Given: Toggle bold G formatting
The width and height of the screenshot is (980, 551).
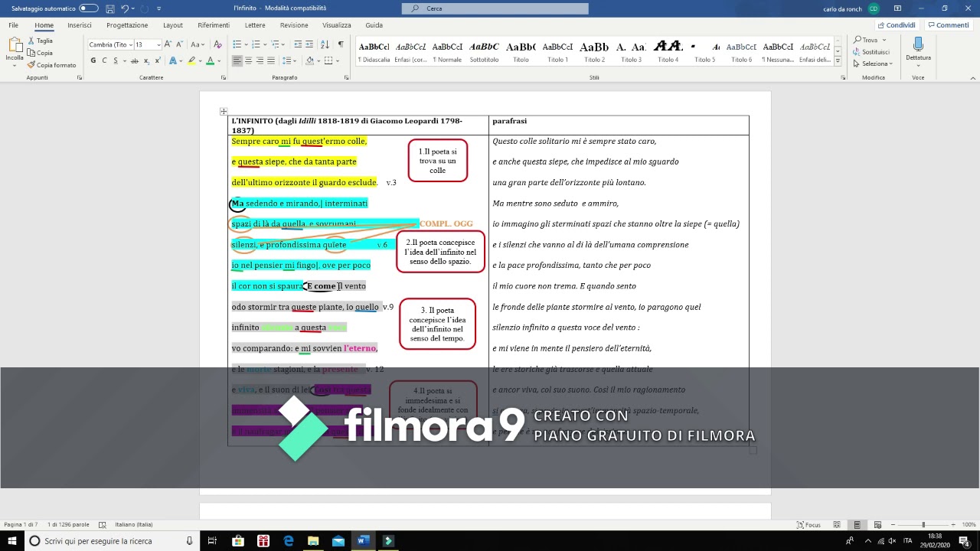Looking at the screenshot, I should pos(93,60).
